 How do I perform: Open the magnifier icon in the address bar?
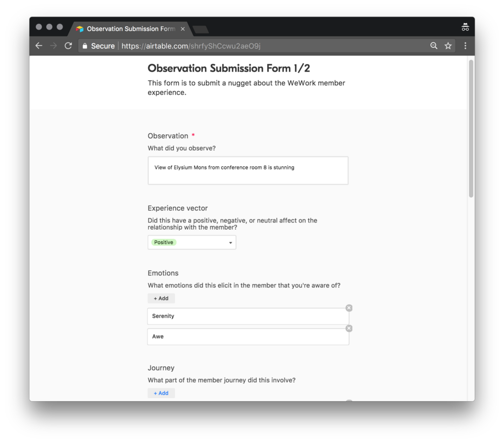[x=434, y=45]
